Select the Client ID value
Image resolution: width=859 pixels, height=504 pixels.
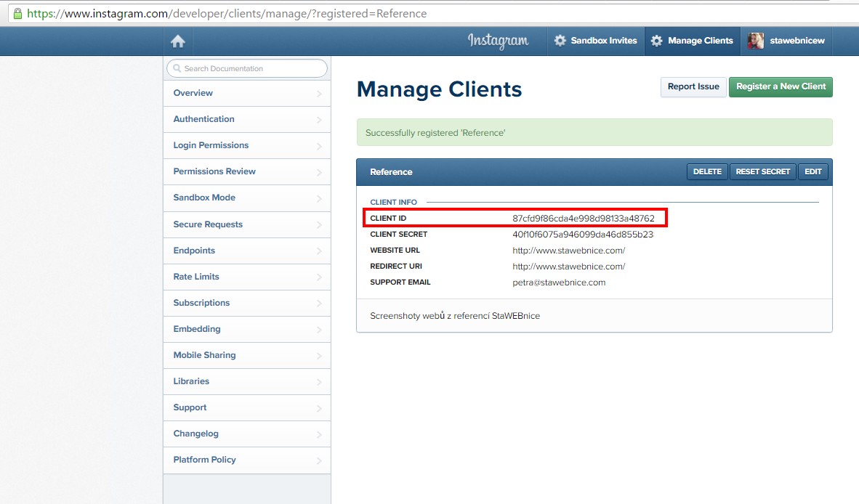584,219
